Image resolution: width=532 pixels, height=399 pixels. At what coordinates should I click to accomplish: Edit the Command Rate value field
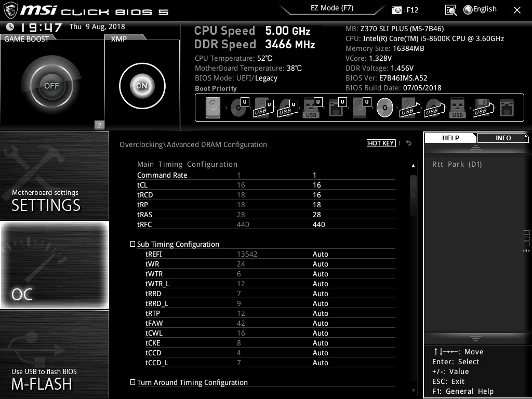(314, 175)
